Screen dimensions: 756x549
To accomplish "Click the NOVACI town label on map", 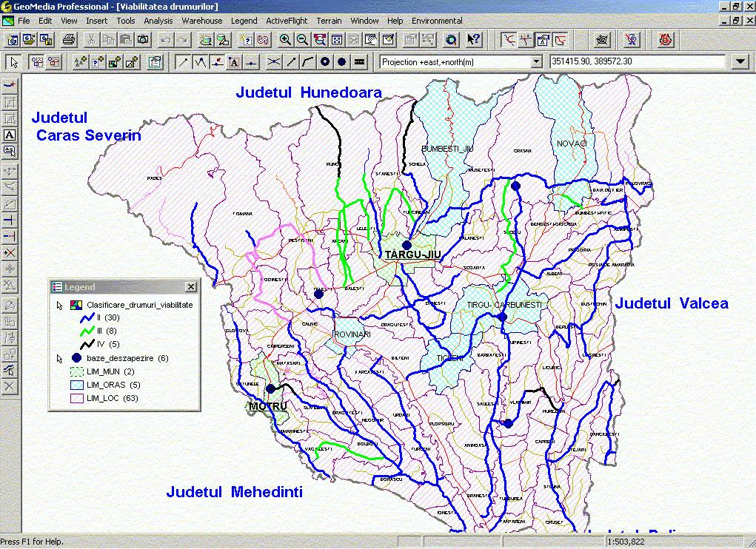I will point(572,144).
